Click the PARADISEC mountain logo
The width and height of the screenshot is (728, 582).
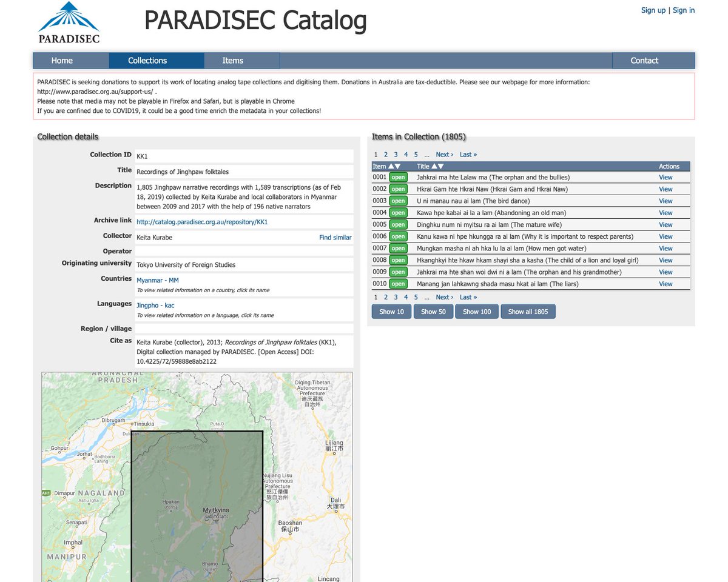point(69,22)
